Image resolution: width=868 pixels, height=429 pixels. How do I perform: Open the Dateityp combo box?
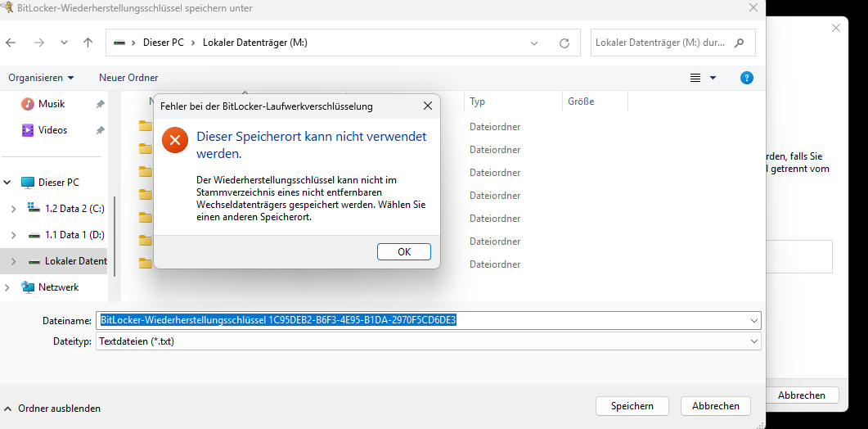(429, 341)
